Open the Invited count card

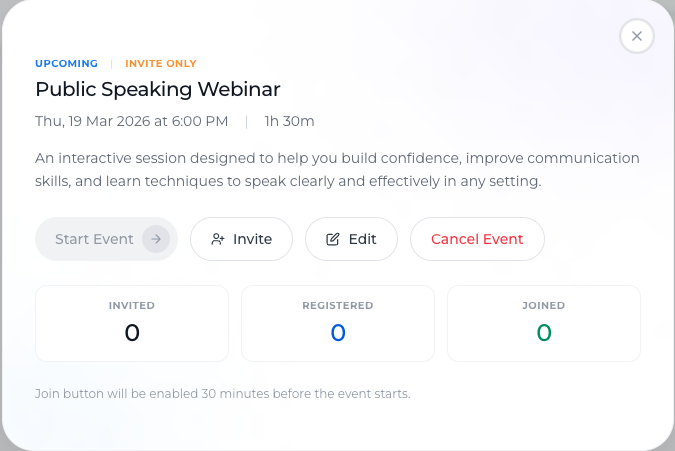pyautogui.click(x=132, y=324)
